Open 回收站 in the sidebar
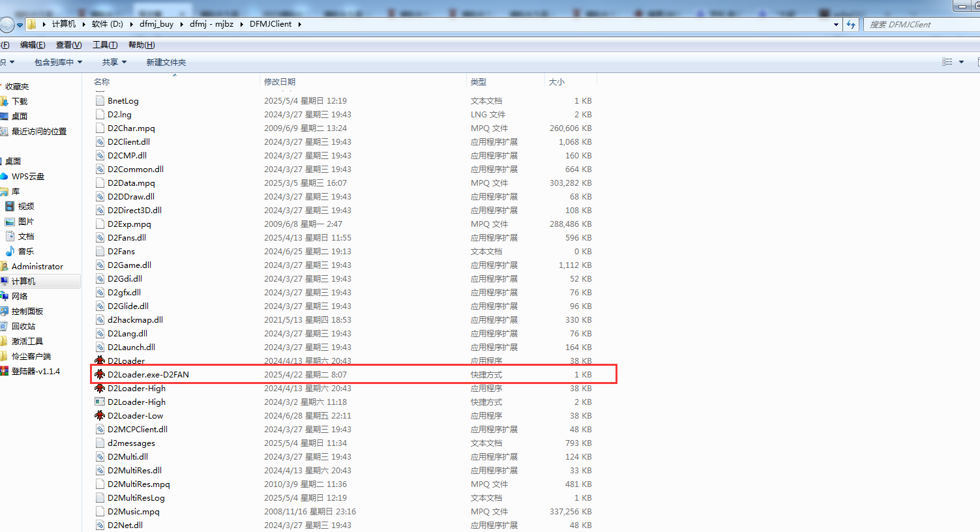The image size is (980, 532). [x=23, y=327]
